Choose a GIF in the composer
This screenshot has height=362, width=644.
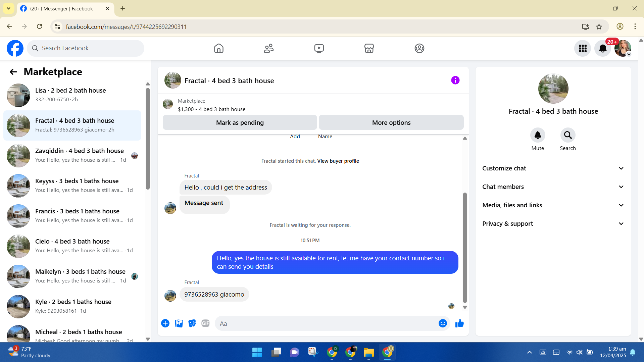coord(205,323)
